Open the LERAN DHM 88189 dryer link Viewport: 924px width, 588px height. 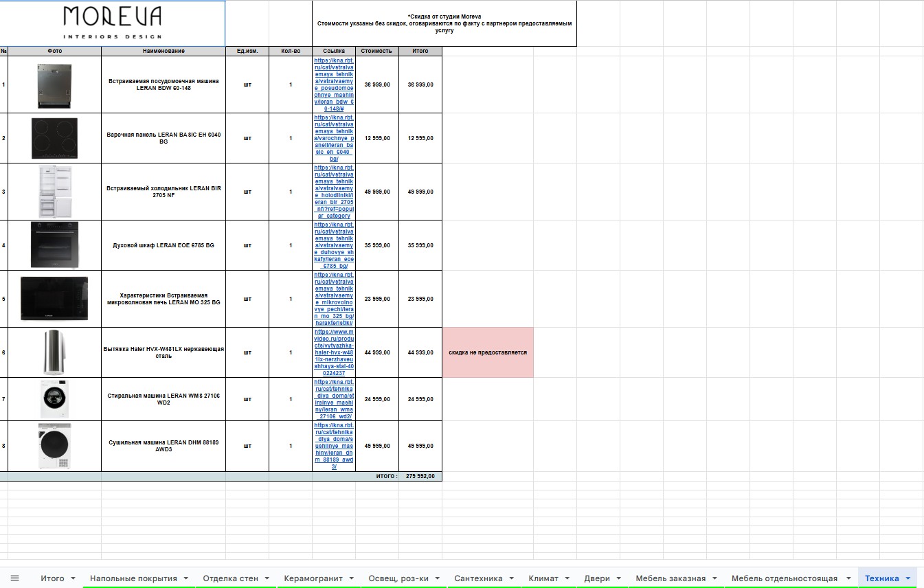334,446
